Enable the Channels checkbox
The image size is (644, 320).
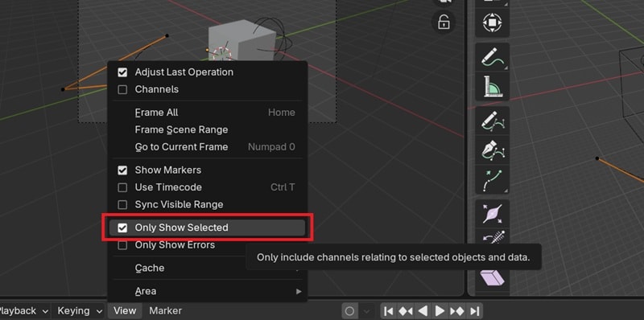(x=122, y=89)
